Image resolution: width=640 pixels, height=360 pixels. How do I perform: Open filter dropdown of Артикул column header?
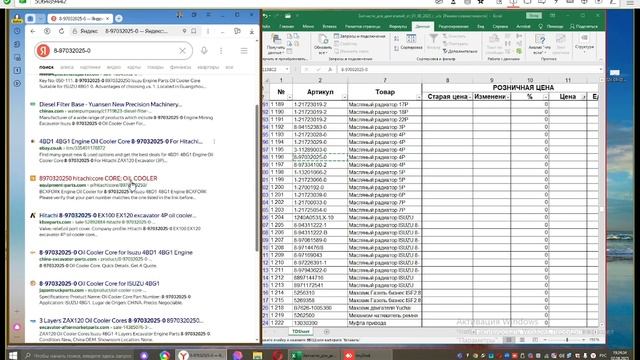[344, 97]
